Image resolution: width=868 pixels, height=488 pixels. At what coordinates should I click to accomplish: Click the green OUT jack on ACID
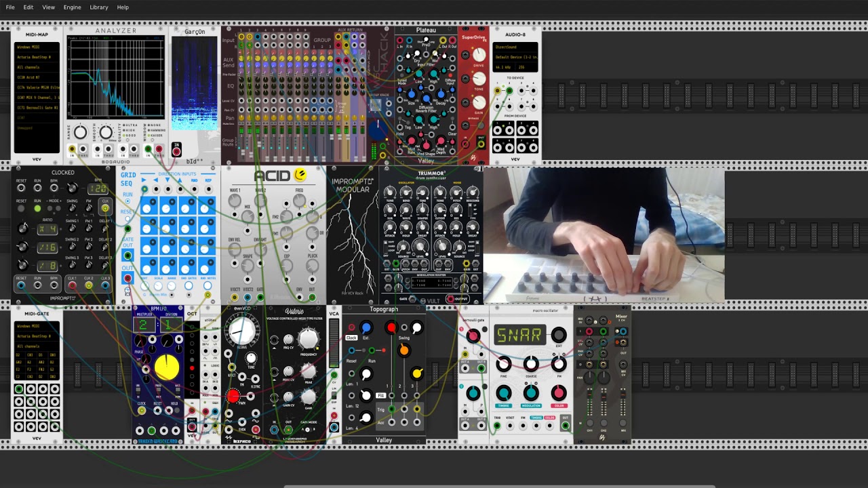coord(312,298)
